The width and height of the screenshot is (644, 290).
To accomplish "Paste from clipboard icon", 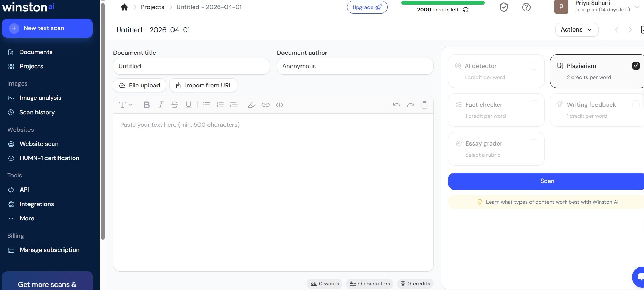I will click(x=424, y=105).
